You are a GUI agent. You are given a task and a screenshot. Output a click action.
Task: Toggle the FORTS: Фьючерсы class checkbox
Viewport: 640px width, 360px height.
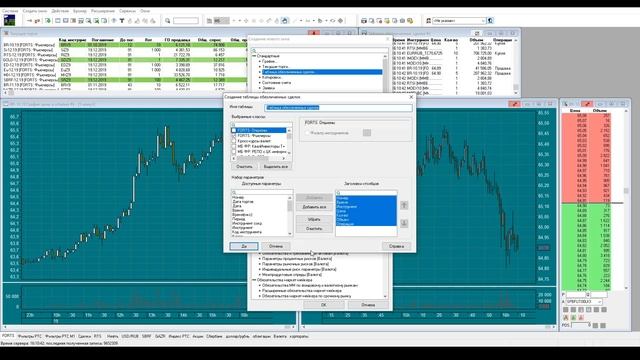pos(234,136)
